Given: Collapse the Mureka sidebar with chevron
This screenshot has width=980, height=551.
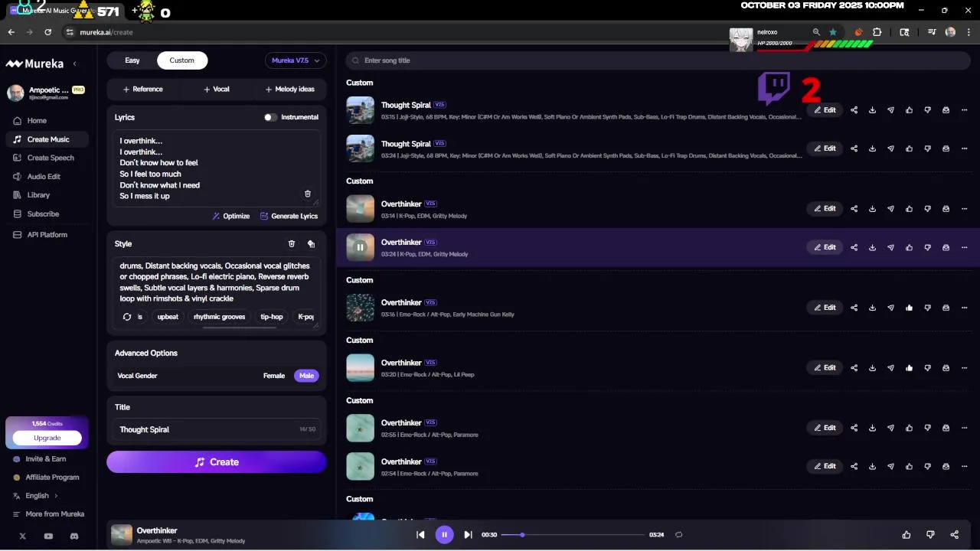Looking at the screenshot, I should [74, 64].
